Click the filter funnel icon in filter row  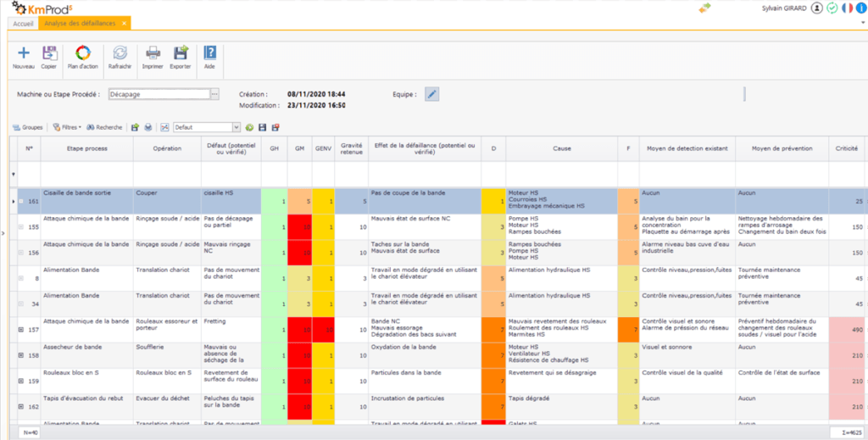(x=14, y=175)
